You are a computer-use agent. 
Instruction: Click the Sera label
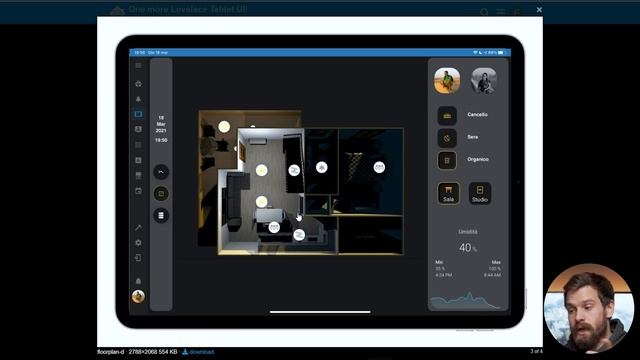pos(473,137)
